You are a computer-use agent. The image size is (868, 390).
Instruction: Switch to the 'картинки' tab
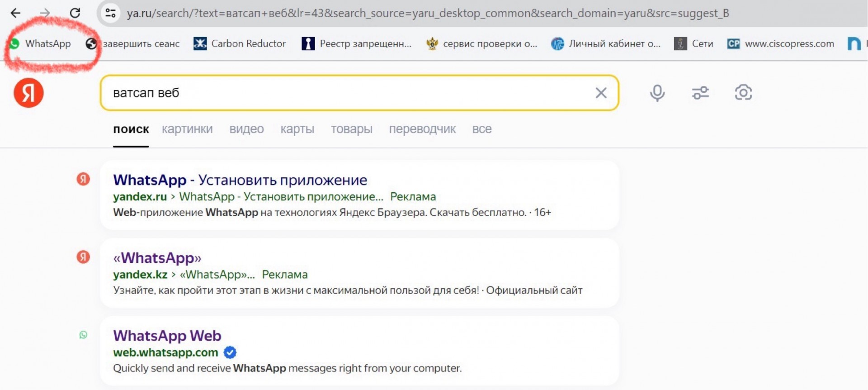click(187, 129)
